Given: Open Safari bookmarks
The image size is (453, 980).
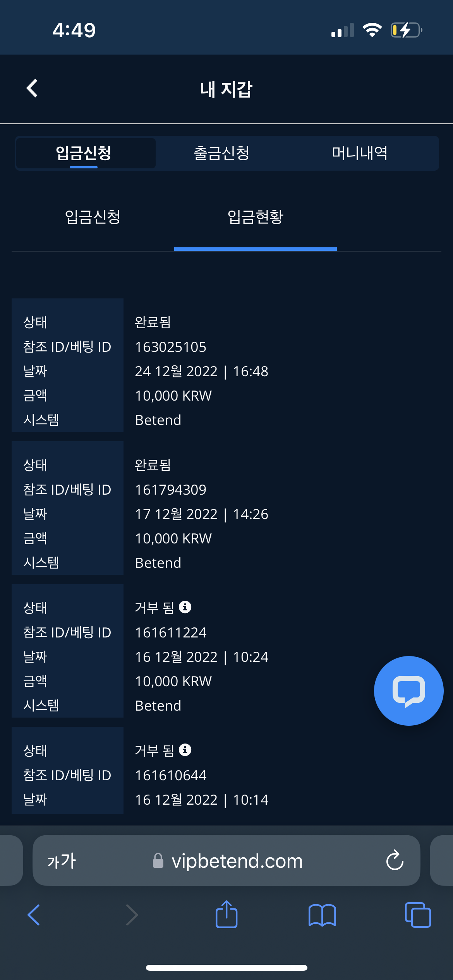Looking at the screenshot, I should [322, 915].
